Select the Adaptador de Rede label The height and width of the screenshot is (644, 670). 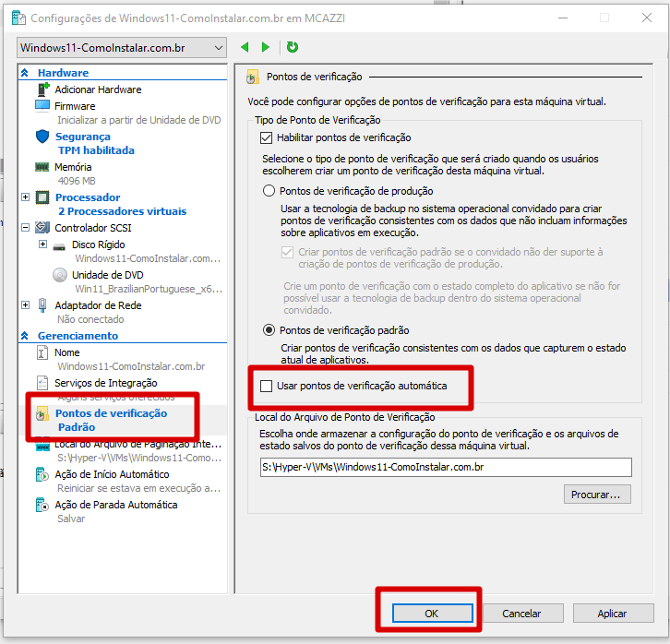point(98,305)
